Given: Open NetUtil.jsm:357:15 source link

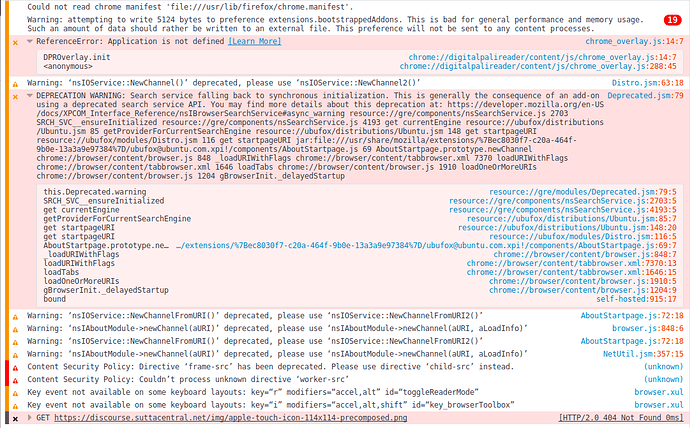Looking at the screenshot, I should pos(643,354).
